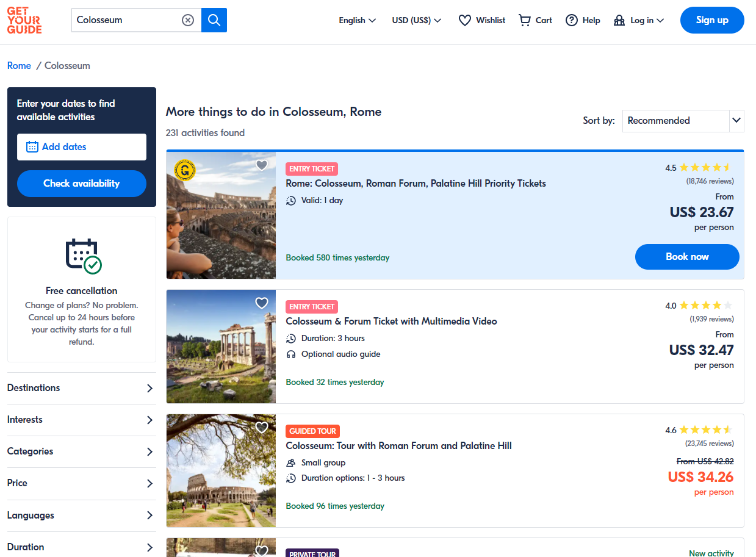Open the USD (US$) currency dropdown
Screen dimensions: 756x557
tap(417, 20)
